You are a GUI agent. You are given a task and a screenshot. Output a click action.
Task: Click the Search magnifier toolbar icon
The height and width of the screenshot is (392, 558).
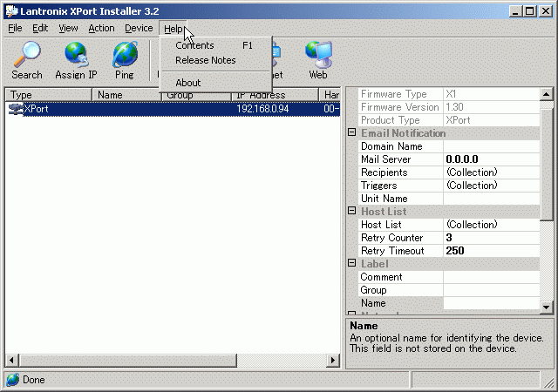pyautogui.click(x=27, y=54)
